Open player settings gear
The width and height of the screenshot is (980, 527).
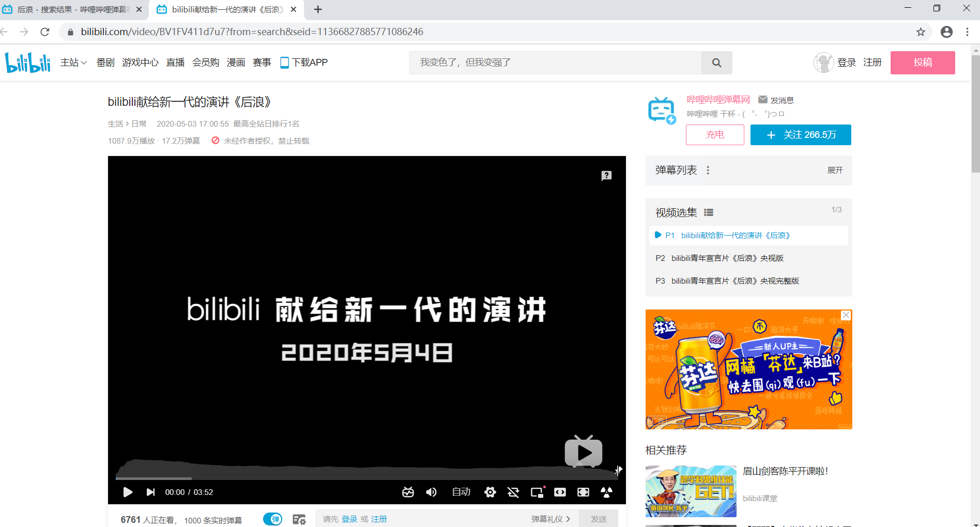coord(490,492)
